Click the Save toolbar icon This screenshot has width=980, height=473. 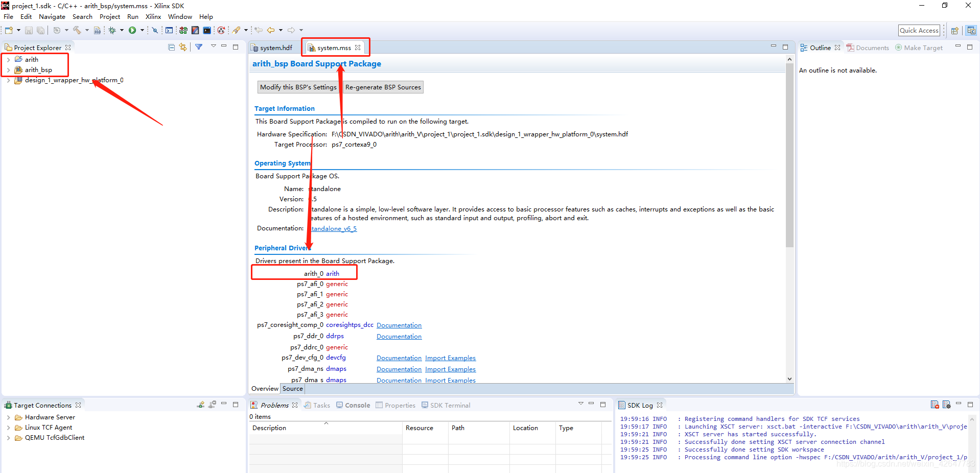(x=29, y=30)
